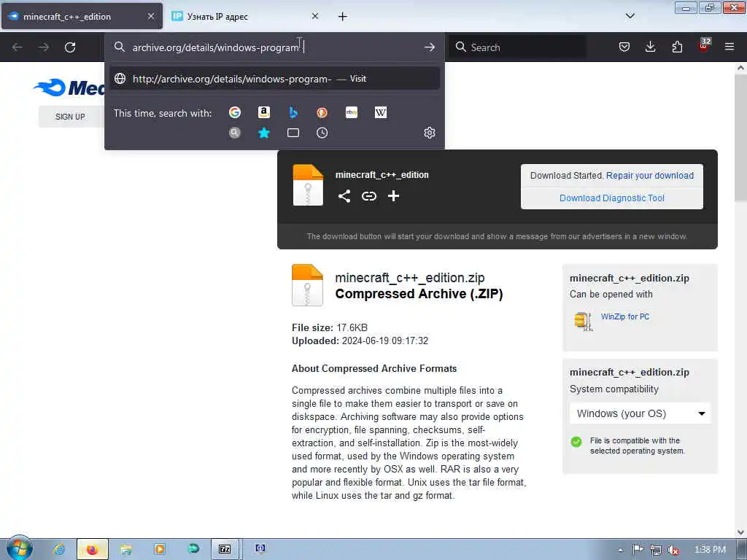Open the Windows (your OS) dropdown

pos(640,413)
